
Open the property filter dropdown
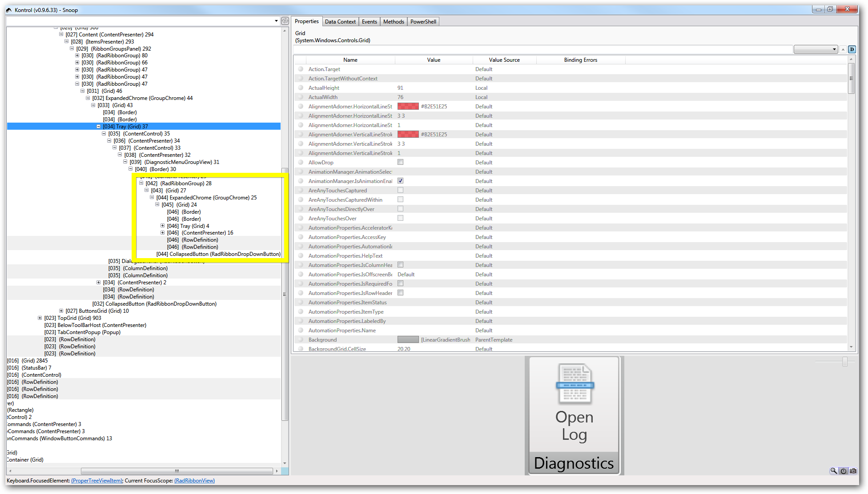tap(816, 49)
